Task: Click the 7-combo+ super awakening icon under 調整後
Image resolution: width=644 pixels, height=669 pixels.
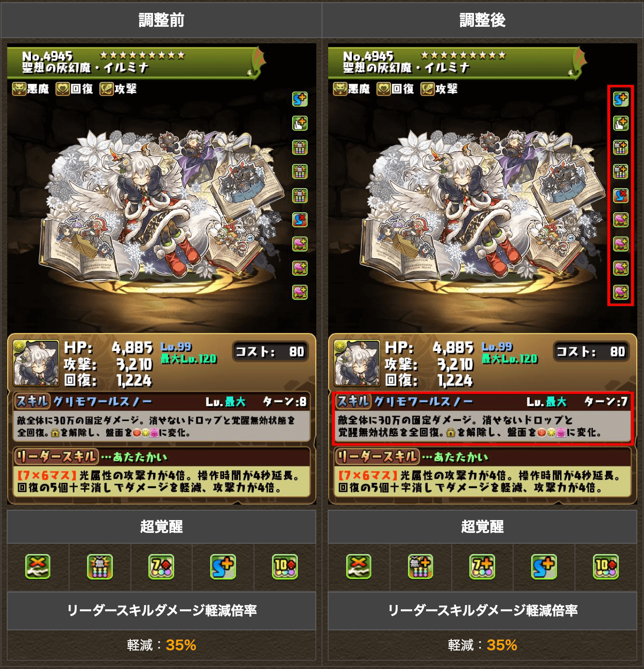Action: point(482,567)
